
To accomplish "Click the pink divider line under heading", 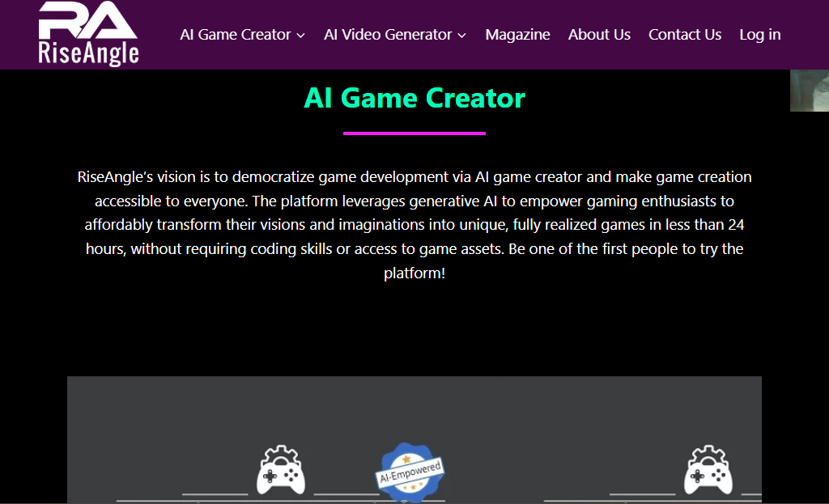I will (414, 133).
